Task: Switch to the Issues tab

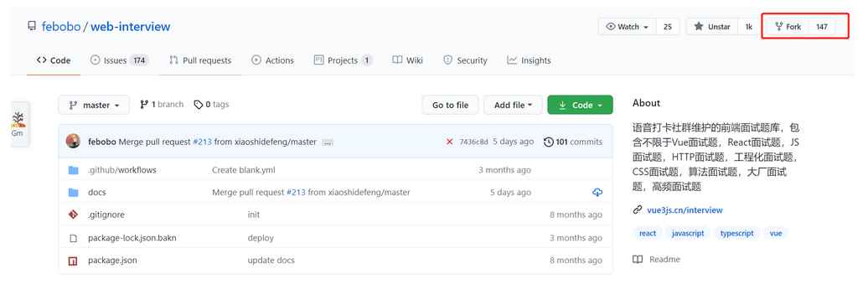Action: pos(120,60)
